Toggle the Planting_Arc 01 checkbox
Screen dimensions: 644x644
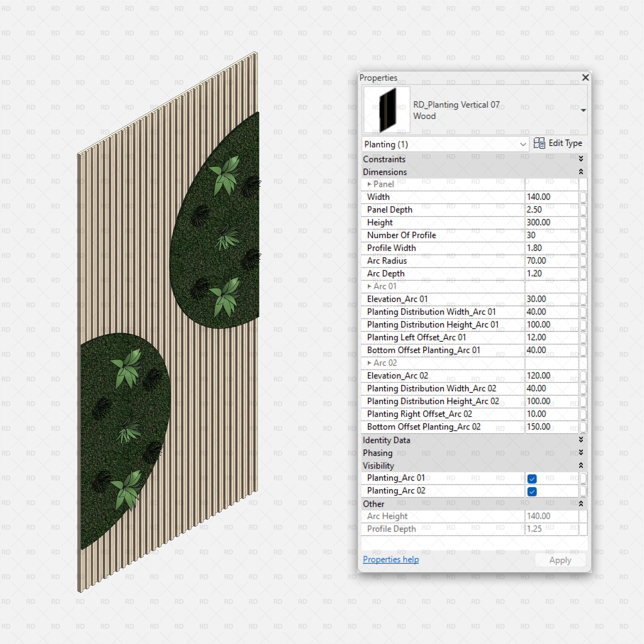[x=532, y=479]
